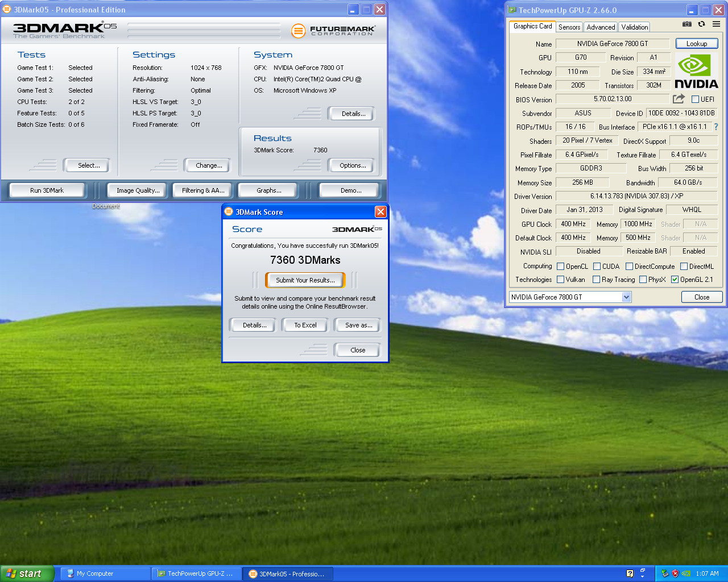Click the BIOS export share icon
This screenshot has height=582, width=728.
click(x=679, y=98)
